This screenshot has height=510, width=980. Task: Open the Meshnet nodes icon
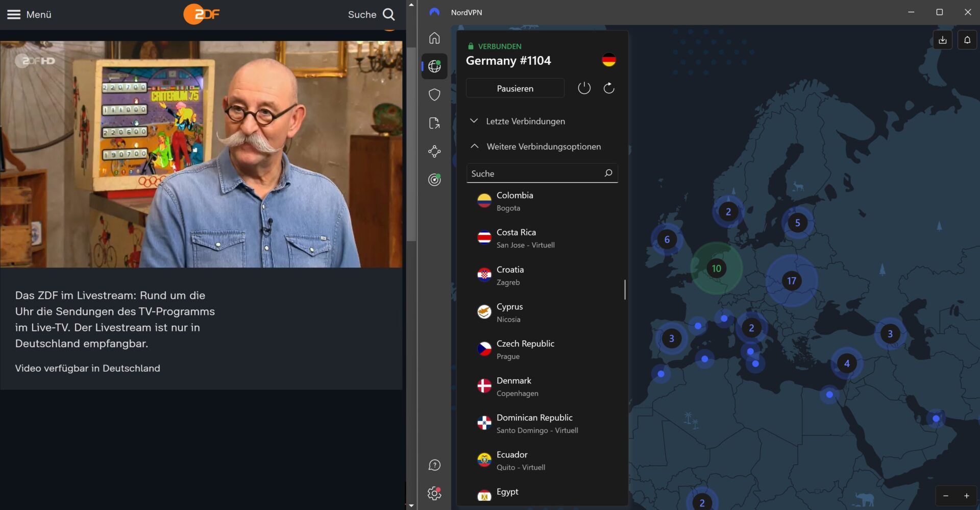[x=434, y=151]
